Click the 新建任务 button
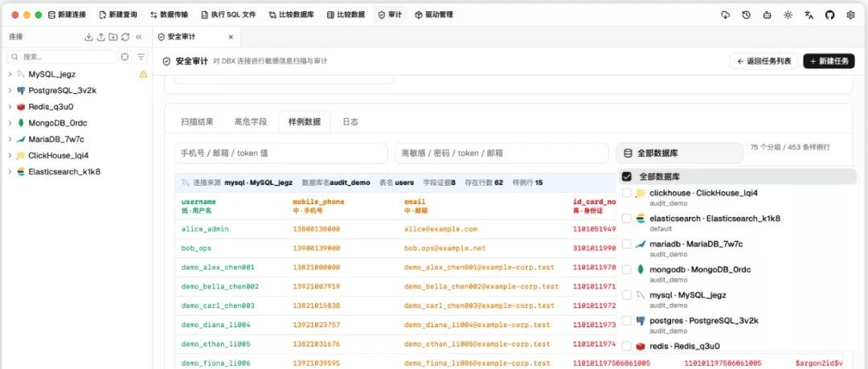The height and width of the screenshot is (369, 868). click(x=829, y=61)
